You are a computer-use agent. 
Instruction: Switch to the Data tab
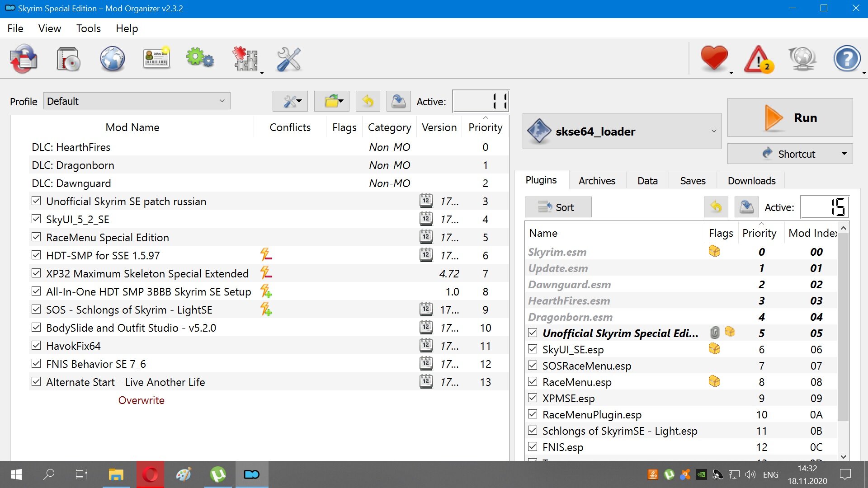point(647,181)
